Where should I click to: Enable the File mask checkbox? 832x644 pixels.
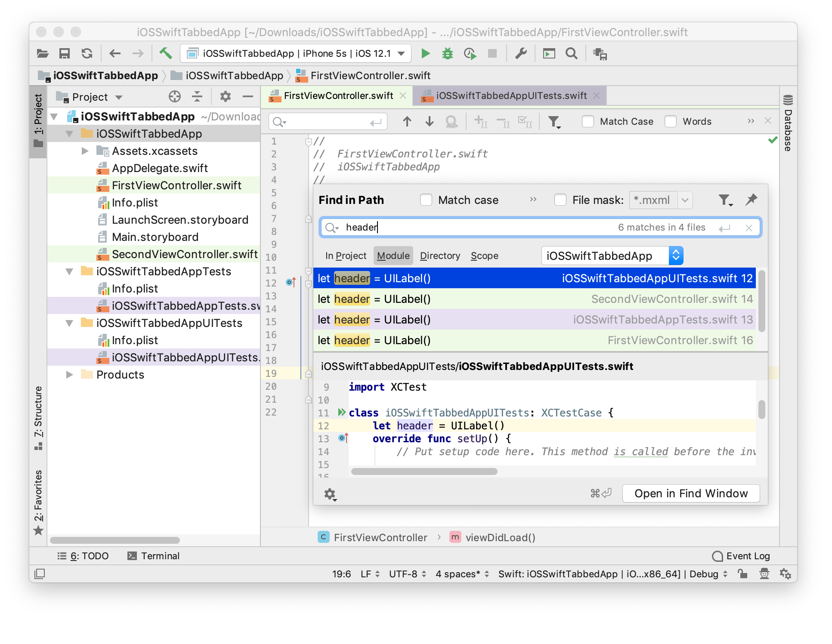tap(560, 200)
